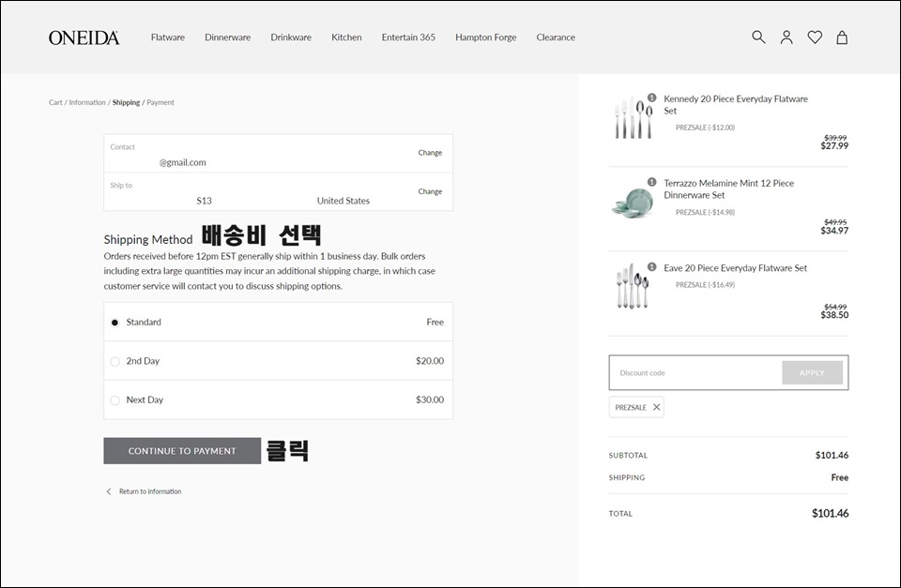The height and width of the screenshot is (588, 901).
Task: Click the PREZSALE (-$16.49) discount text
Action: tap(705, 285)
